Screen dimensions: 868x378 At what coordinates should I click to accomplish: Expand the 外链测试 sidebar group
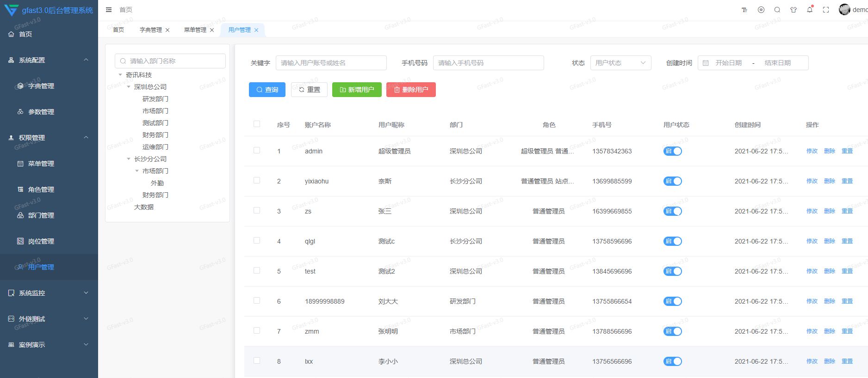[x=49, y=319]
